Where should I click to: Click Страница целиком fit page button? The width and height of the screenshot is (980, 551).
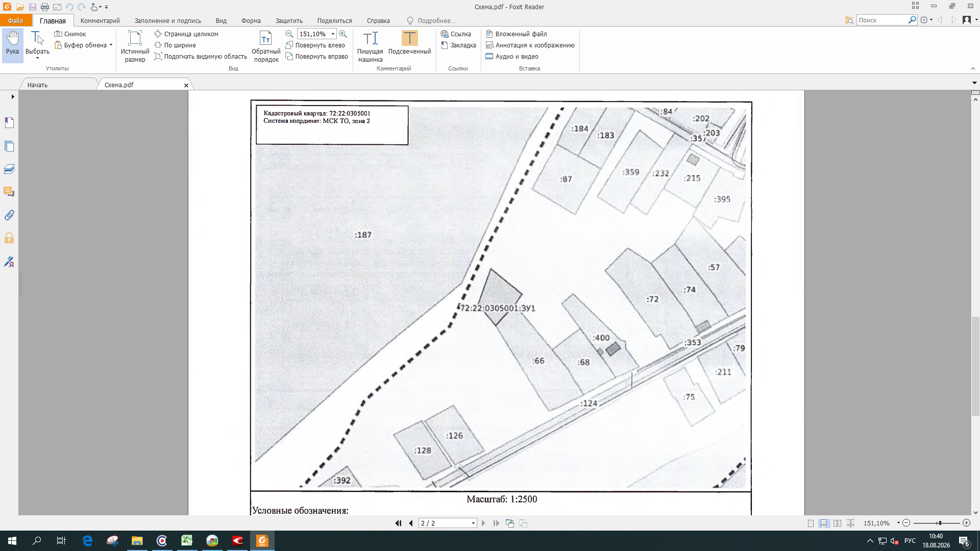coord(186,34)
